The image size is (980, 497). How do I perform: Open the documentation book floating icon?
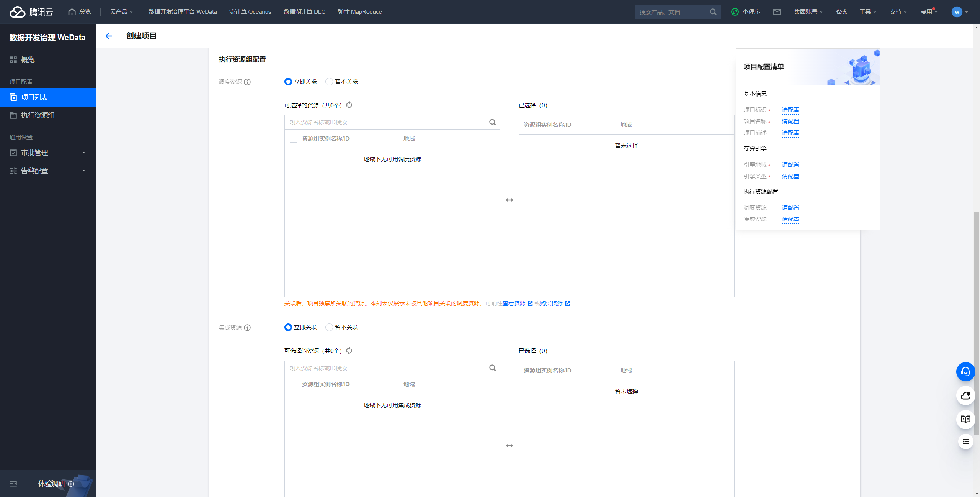tap(965, 419)
